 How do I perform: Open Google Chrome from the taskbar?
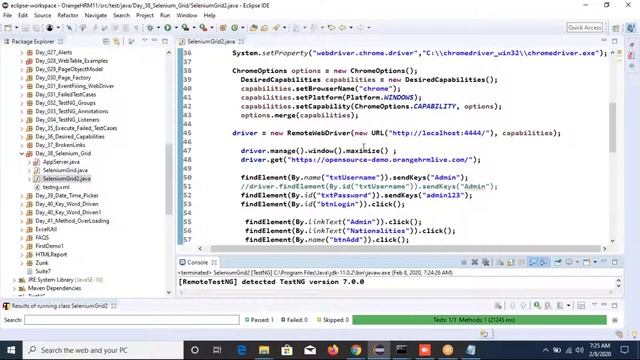pyautogui.click(x=356, y=350)
